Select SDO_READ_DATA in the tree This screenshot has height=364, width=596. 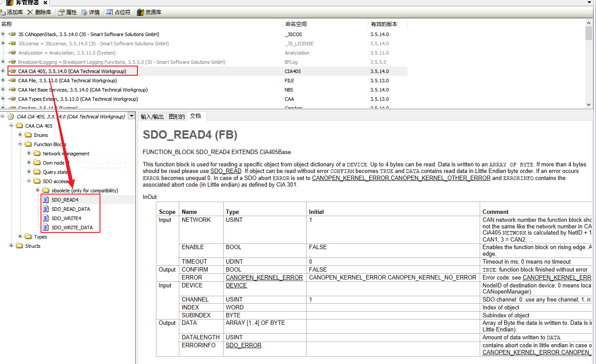point(70,209)
